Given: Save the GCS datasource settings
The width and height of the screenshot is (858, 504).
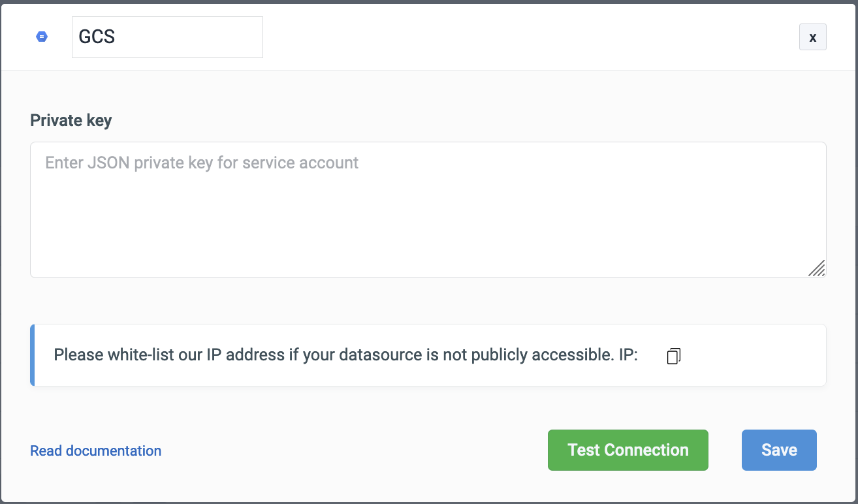Looking at the screenshot, I should (778, 450).
